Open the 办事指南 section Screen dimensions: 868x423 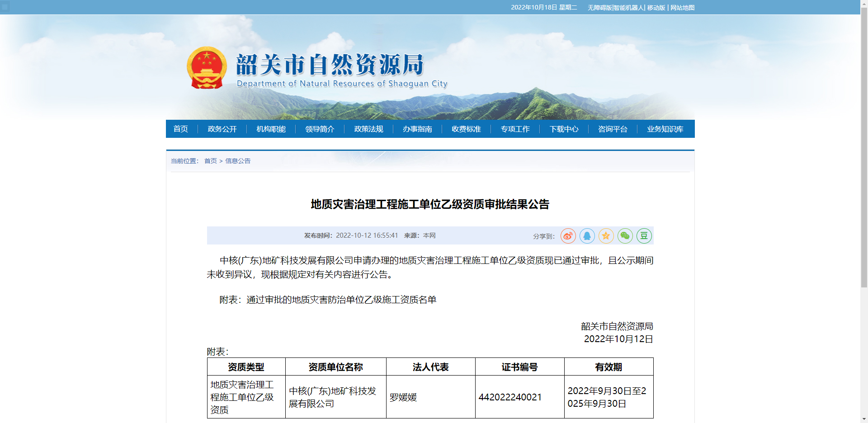[x=417, y=129]
